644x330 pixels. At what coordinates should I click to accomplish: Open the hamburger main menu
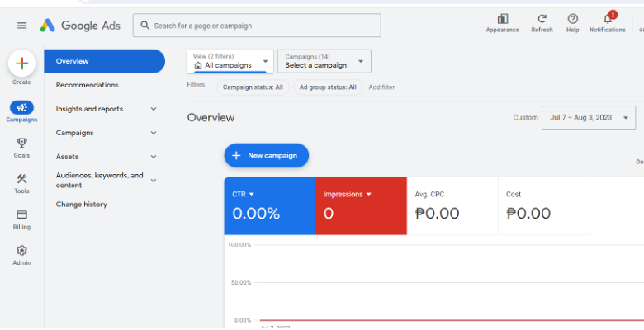(21, 26)
